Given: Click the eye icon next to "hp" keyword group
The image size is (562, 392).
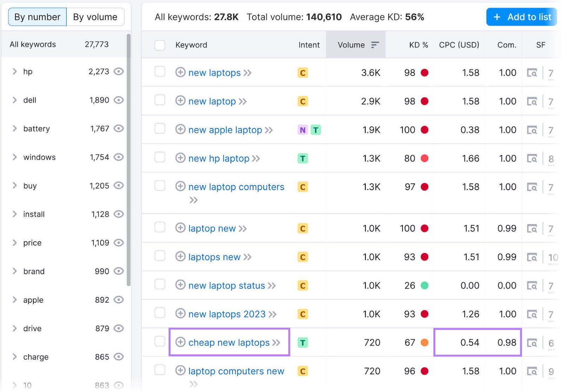Looking at the screenshot, I should pos(119,71).
